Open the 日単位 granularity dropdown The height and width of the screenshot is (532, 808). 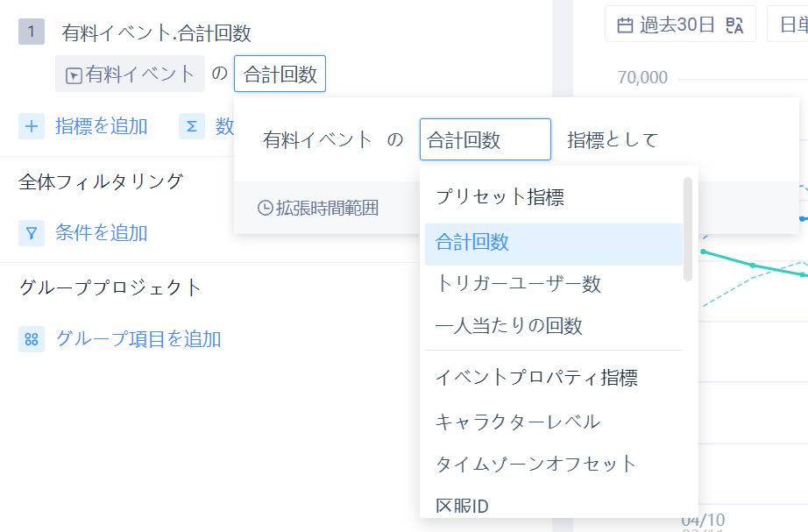[787, 25]
